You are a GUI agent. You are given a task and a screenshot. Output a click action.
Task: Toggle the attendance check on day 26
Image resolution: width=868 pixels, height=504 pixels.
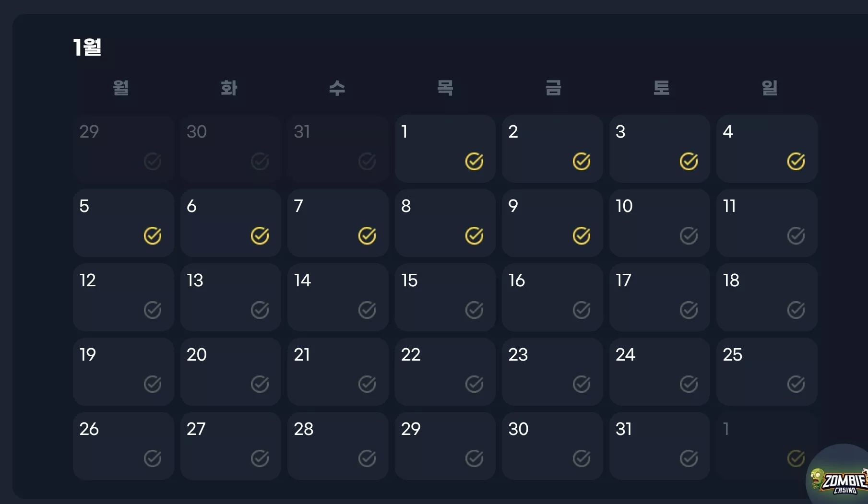click(x=153, y=458)
